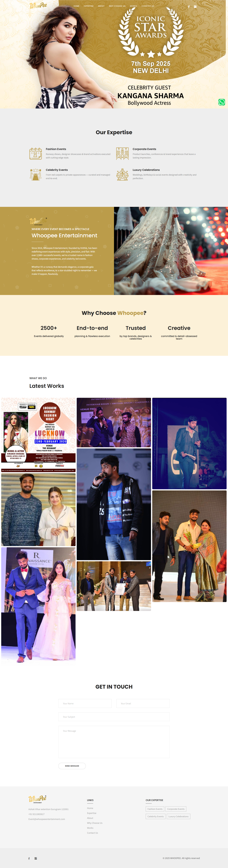
Task: Click the Facebook icon in the header
Action: [x=189, y=7]
